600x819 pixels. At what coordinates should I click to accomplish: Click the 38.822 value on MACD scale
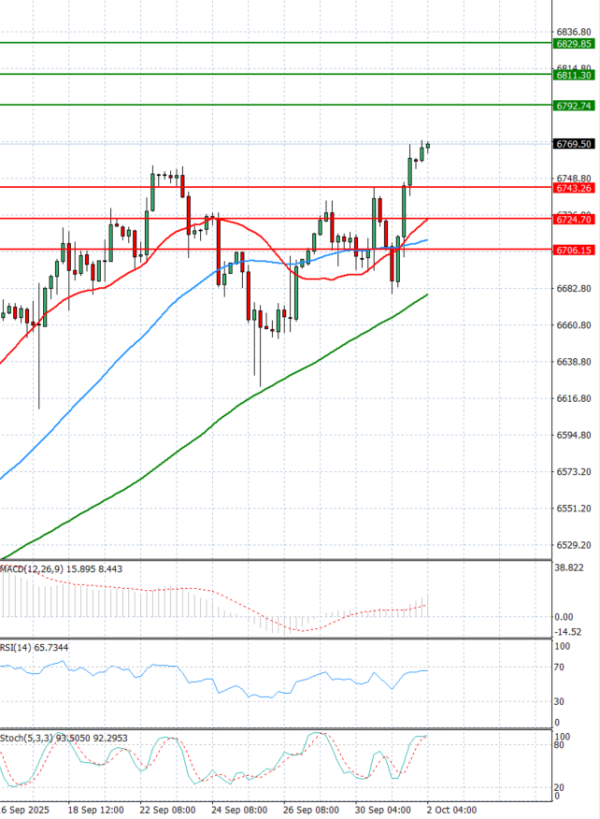[x=570, y=567]
